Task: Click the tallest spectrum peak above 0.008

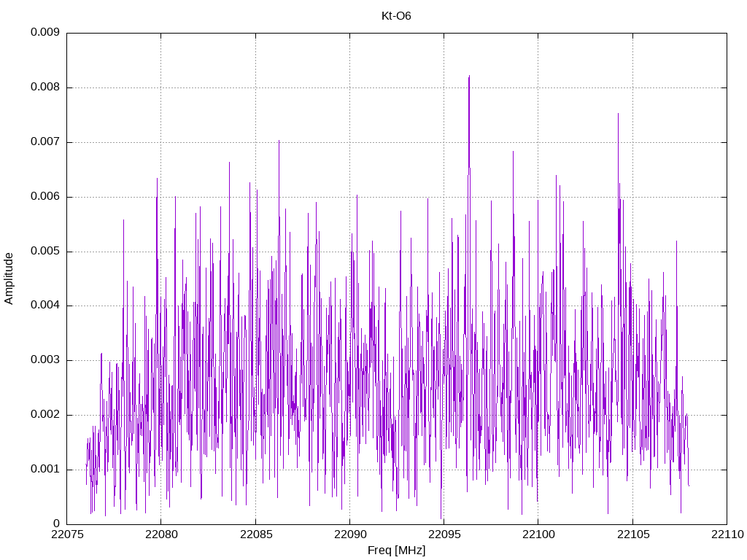Action: (469, 77)
